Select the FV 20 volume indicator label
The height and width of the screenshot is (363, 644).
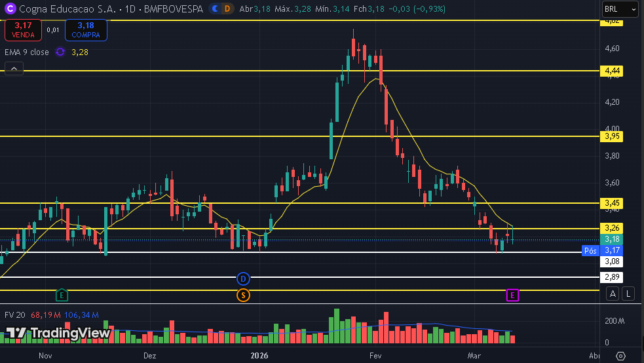(x=15, y=315)
